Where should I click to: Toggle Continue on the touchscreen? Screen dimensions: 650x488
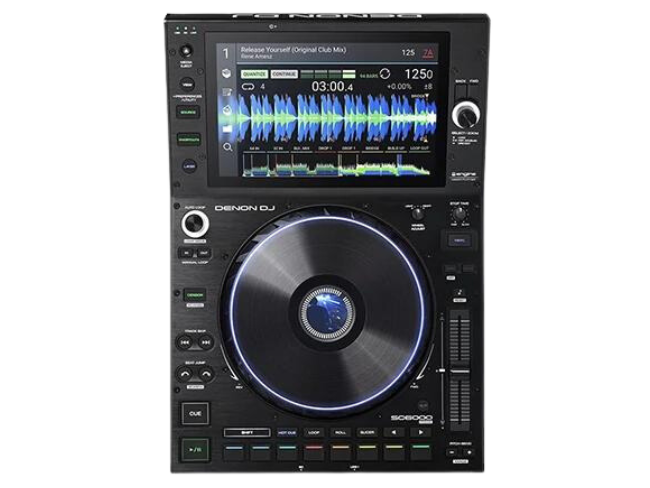(284, 74)
